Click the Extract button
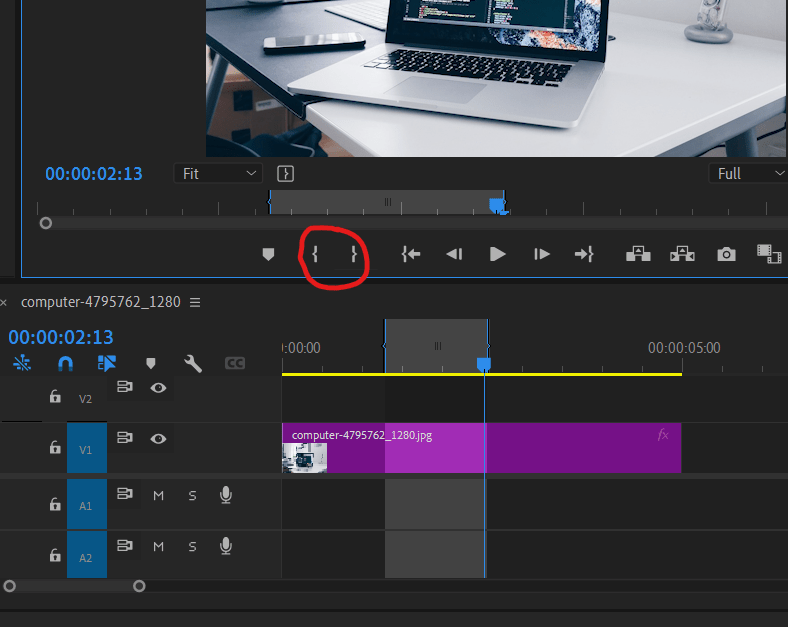 [x=682, y=255]
